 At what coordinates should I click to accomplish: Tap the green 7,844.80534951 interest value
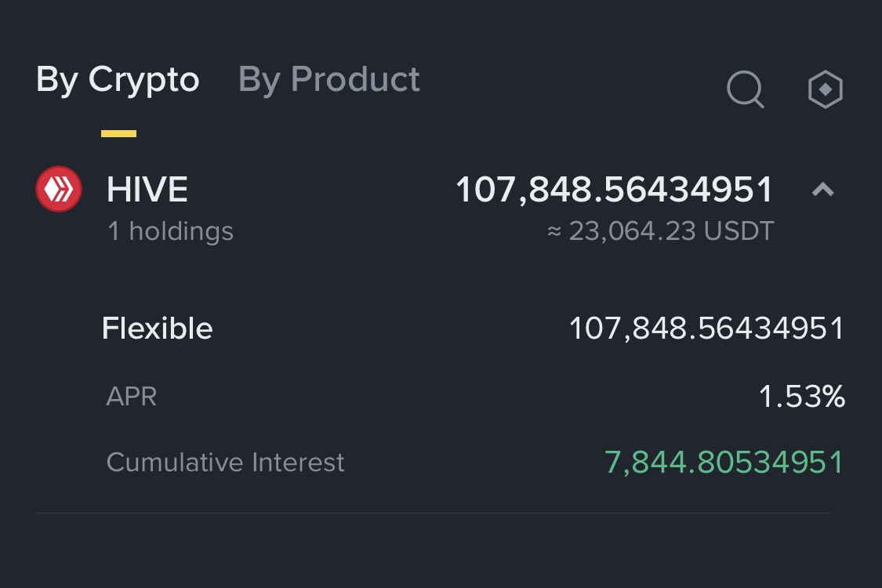(x=724, y=463)
